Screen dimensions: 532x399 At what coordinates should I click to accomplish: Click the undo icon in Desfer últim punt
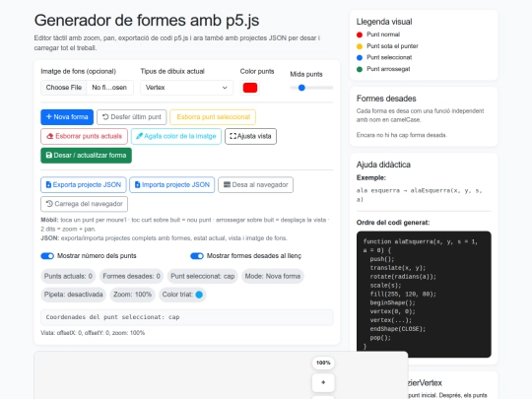pos(105,116)
